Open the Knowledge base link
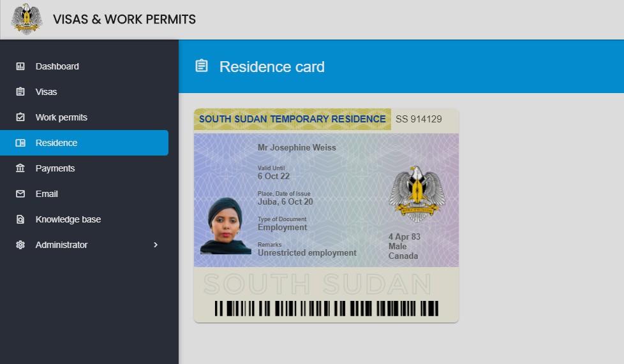The width and height of the screenshot is (624, 364). pyautogui.click(x=84, y=219)
